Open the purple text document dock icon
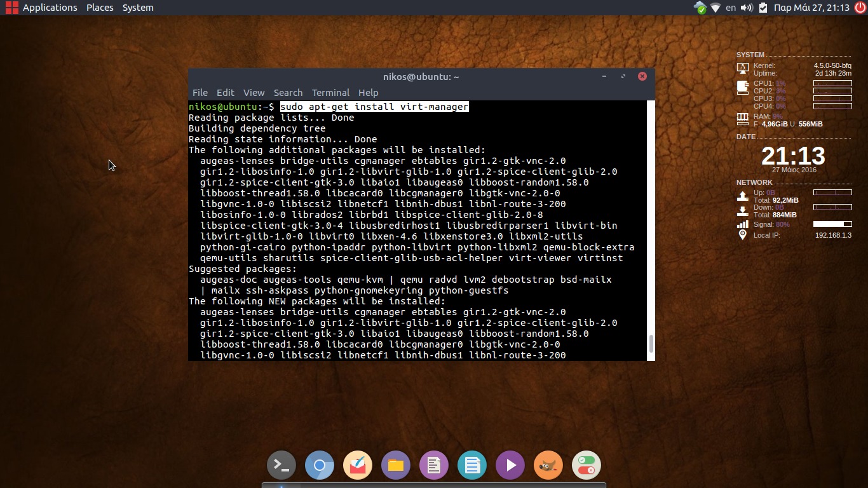The image size is (868, 488). 434,465
